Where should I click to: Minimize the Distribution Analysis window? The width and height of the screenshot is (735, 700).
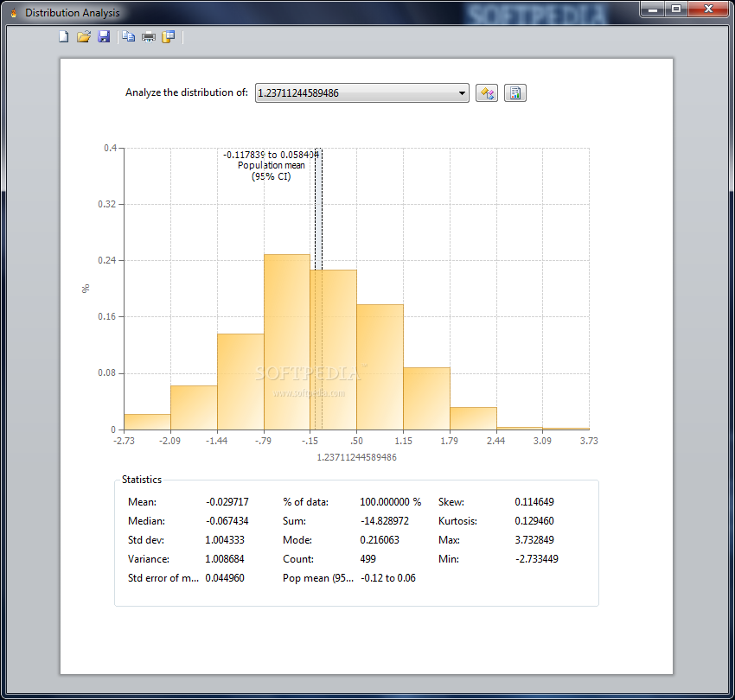pyautogui.click(x=653, y=9)
